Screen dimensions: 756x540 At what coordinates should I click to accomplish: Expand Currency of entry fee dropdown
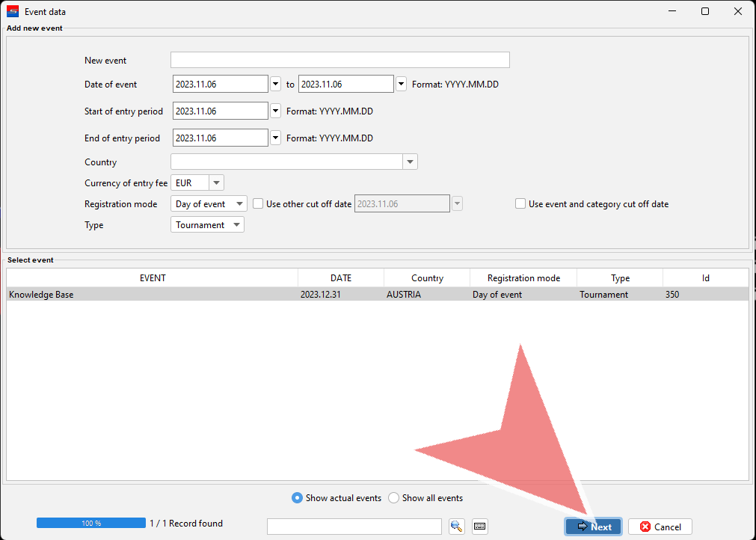(216, 183)
